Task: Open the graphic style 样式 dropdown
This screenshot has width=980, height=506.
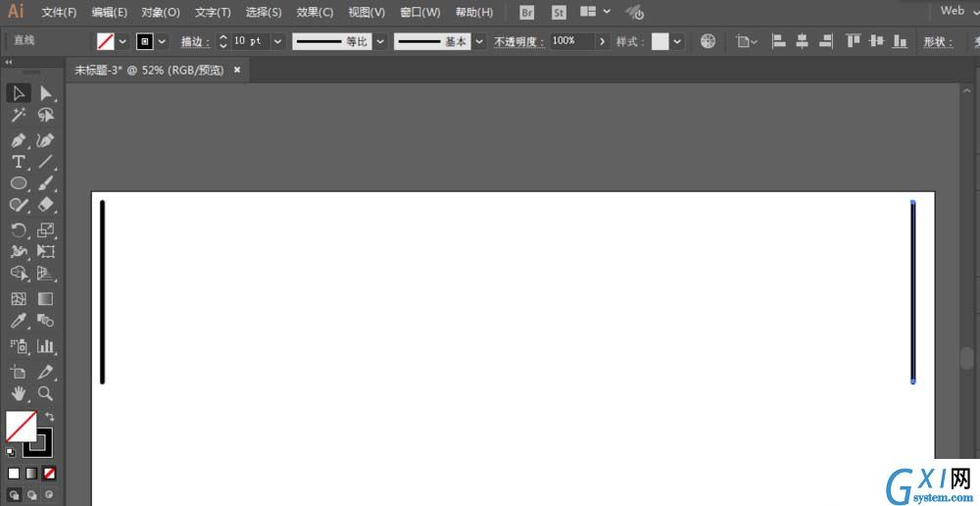Action: pos(677,42)
